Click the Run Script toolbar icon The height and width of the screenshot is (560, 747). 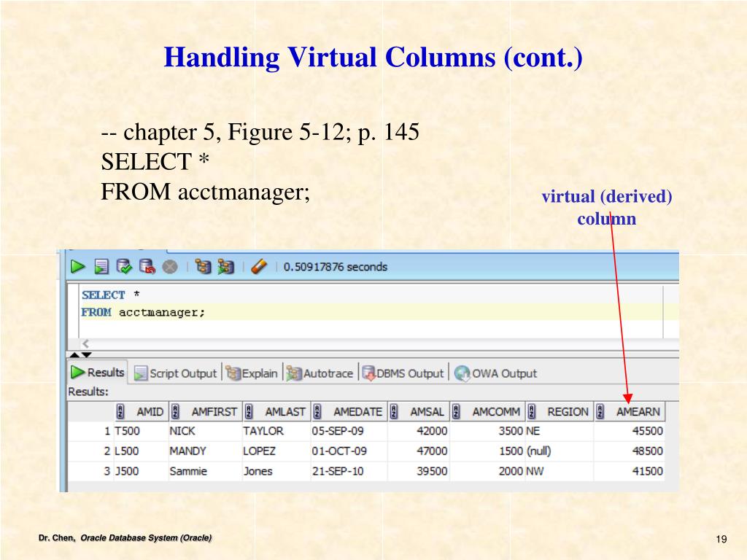point(101,267)
